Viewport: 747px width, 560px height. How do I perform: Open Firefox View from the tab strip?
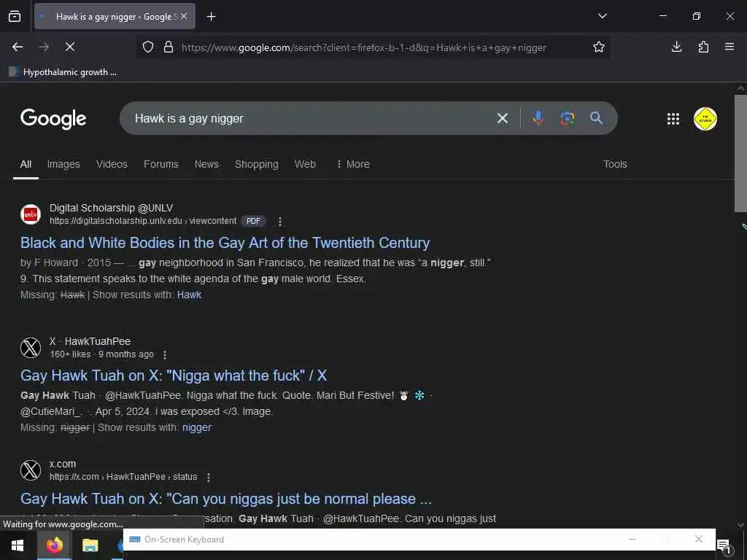[x=15, y=16]
